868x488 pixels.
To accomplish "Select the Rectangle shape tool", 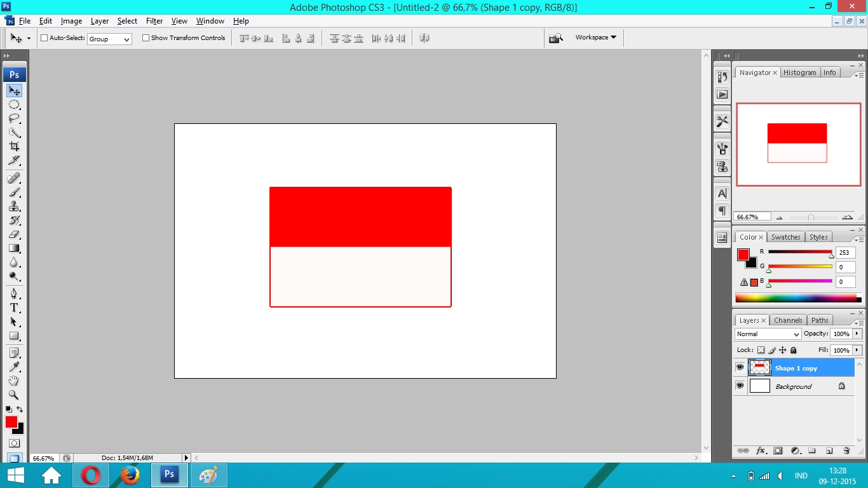I will pyautogui.click(x=14, y=335).
